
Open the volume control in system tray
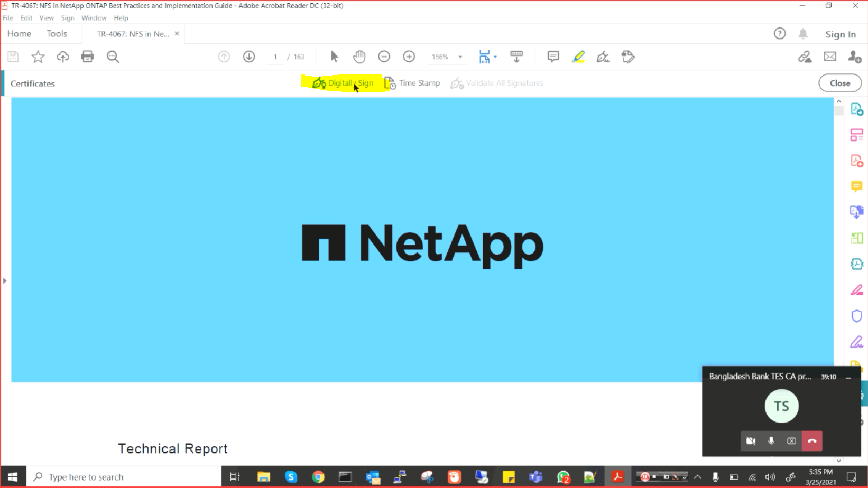pyautogui.click(x=770, y=477)
